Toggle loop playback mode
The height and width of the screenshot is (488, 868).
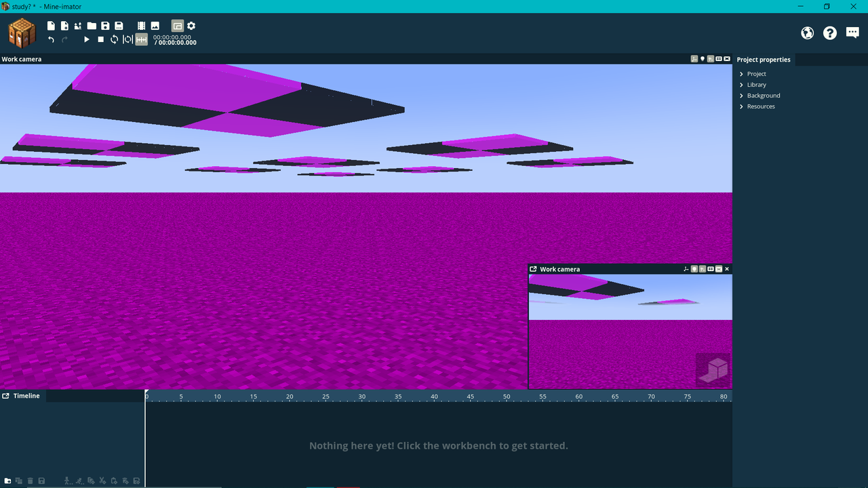[x=114, y=39]
